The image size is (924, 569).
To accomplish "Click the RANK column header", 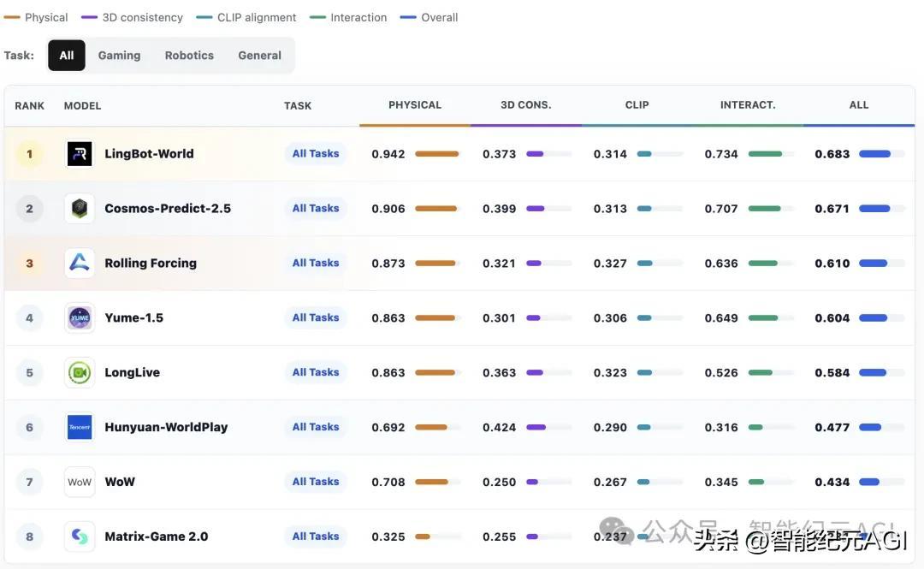I will [29, 106].
